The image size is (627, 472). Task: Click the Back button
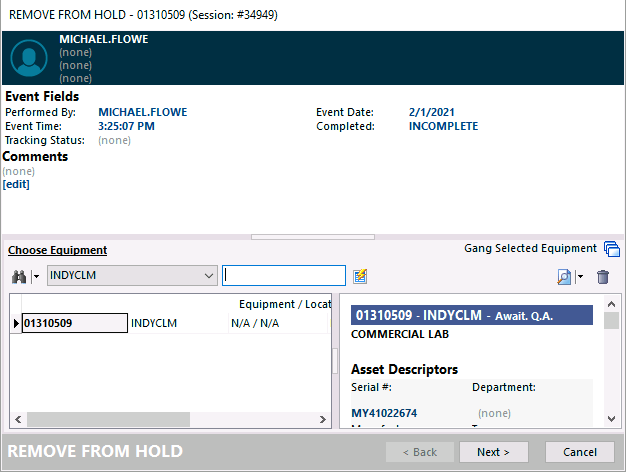coord(420,452)
